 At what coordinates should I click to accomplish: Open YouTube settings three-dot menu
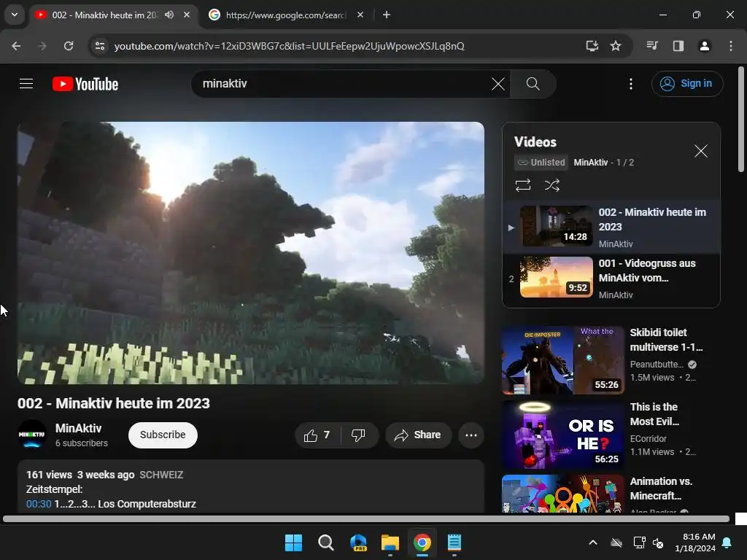point(631,84)
